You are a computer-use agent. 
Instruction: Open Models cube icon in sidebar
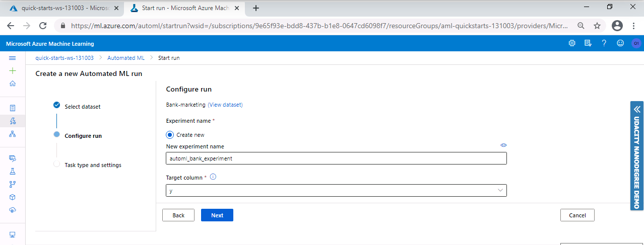[13, 197]
